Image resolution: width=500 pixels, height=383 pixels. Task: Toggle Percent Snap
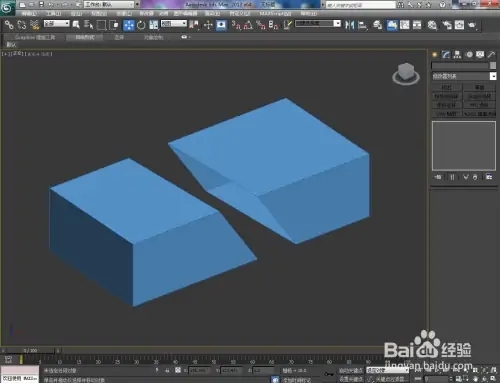pyautogui.click(x=261, y=25)
